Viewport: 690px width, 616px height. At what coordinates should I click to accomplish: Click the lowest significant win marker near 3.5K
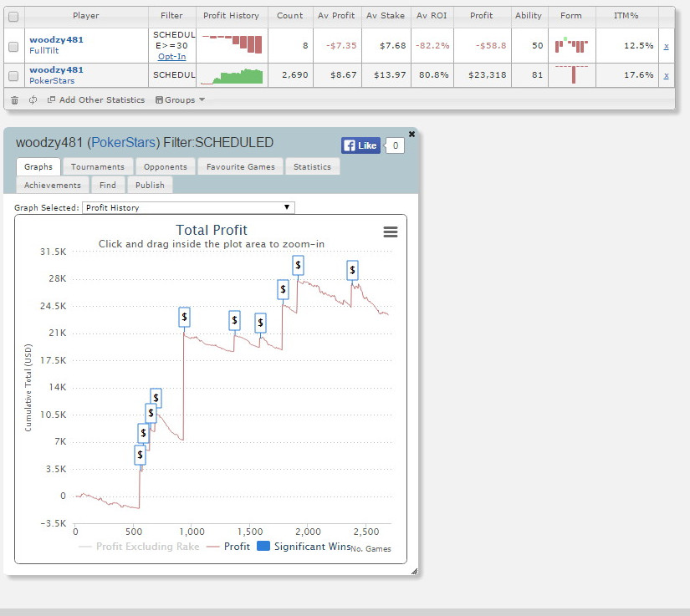140,455
